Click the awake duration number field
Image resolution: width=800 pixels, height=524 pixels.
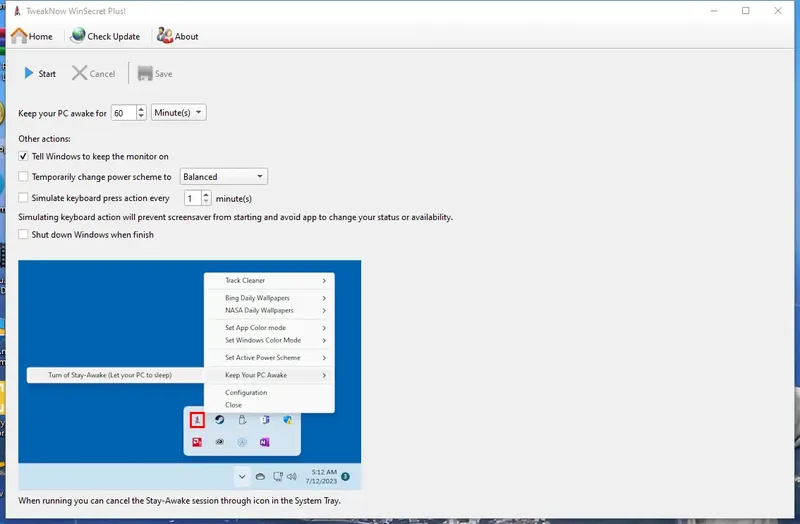[123, 113]
